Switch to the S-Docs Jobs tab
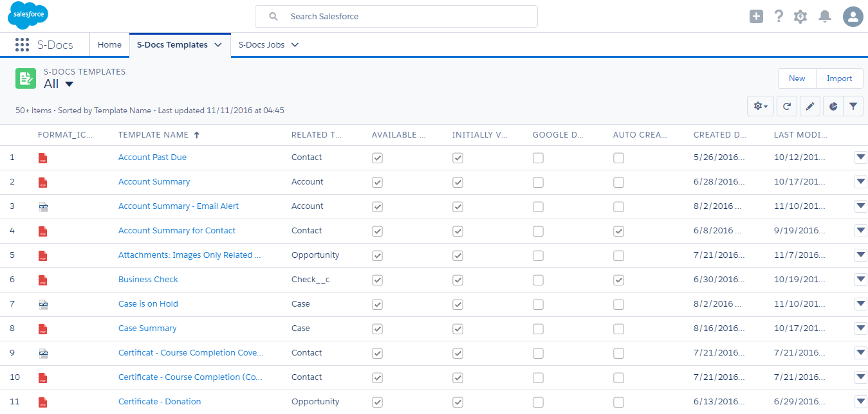The width and height of the screenshot is (868, 414). (262, 45)
